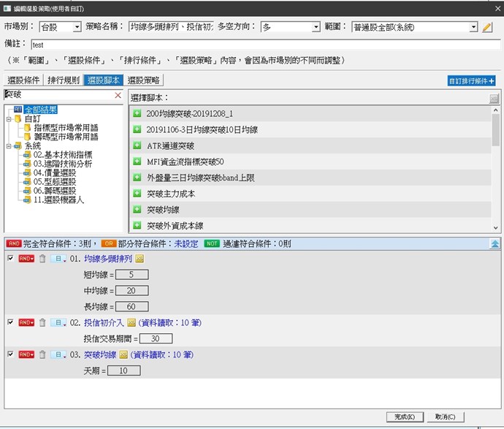Disable the 突破均線 condition checkbox
The width and height of the screenshot is (504, 429).
click(9, 354)
